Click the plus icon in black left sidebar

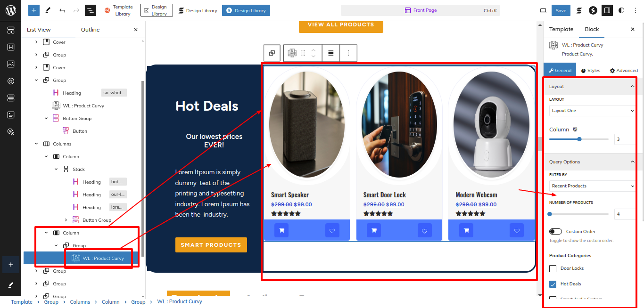tap(10, 265)
